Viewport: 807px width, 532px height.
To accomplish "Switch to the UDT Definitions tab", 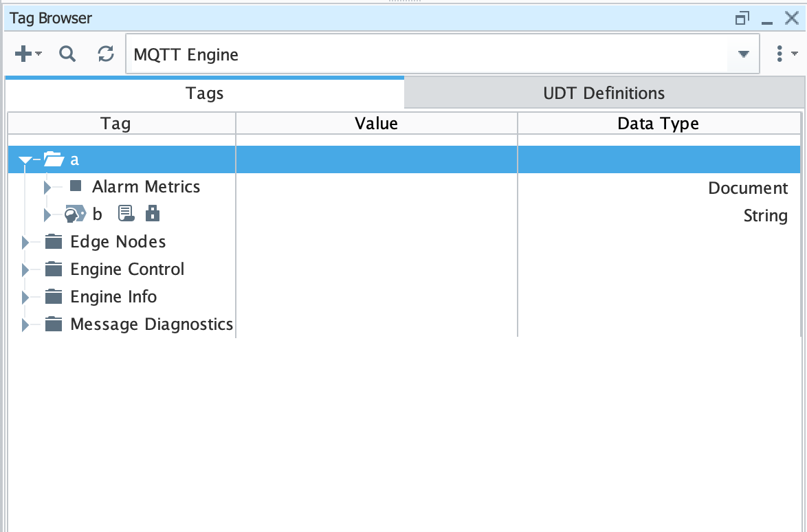I will pos(604,93).
